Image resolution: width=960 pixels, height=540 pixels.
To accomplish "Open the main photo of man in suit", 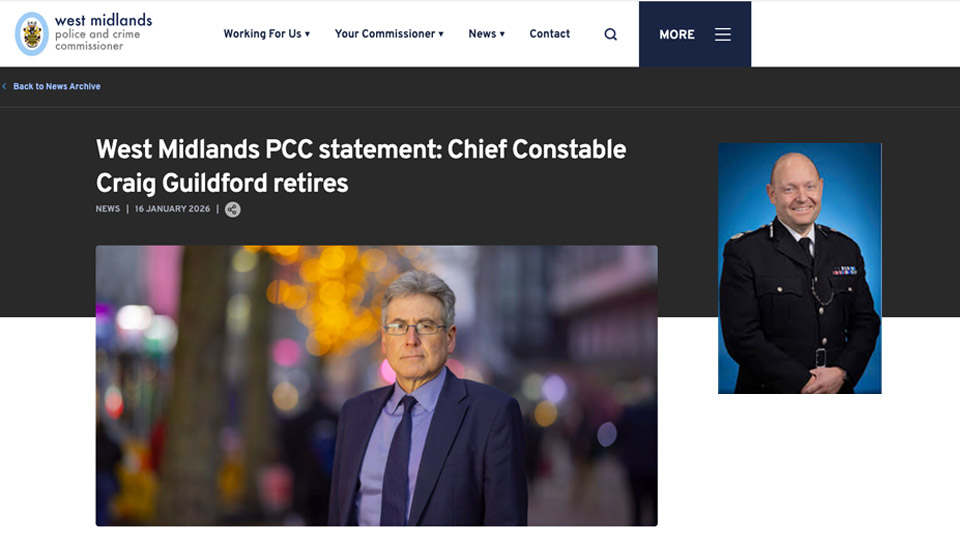I will 376,385.
